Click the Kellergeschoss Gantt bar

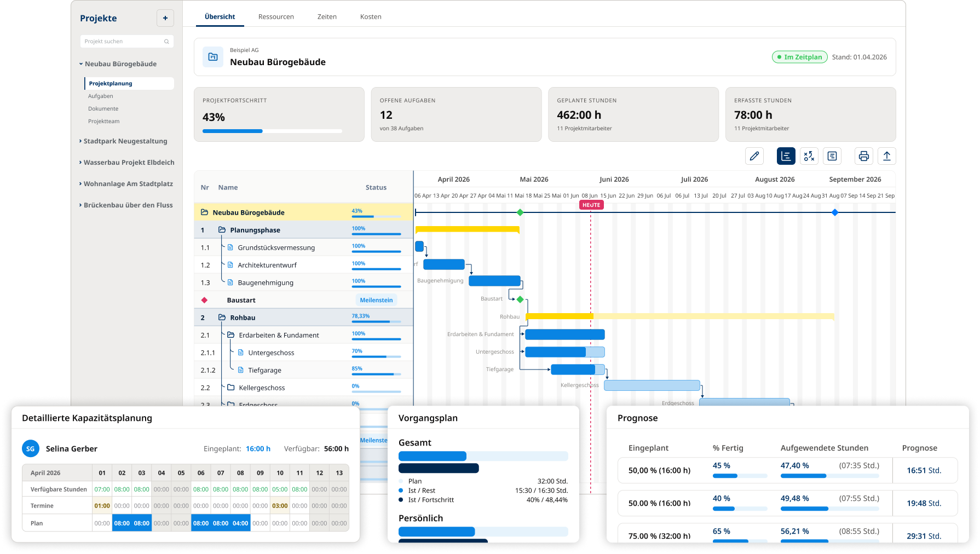[652, 385]
